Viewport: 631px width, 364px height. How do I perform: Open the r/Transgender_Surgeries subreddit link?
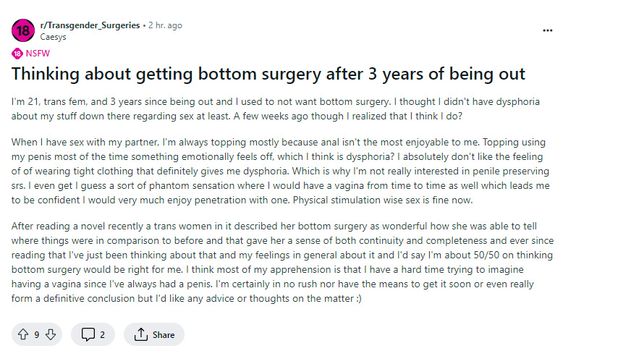90,25
